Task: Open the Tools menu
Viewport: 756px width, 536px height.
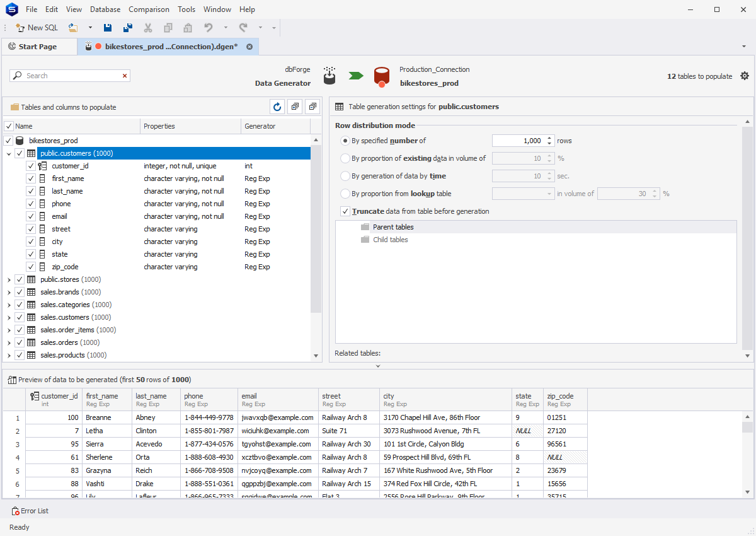Action: tap(186, 9)
